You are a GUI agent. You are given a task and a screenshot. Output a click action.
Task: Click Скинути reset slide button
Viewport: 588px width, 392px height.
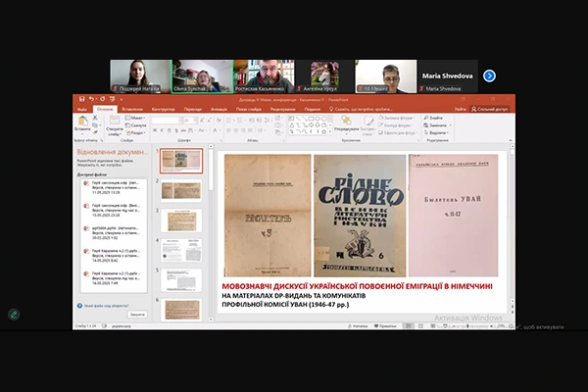[x=135, y=125]
